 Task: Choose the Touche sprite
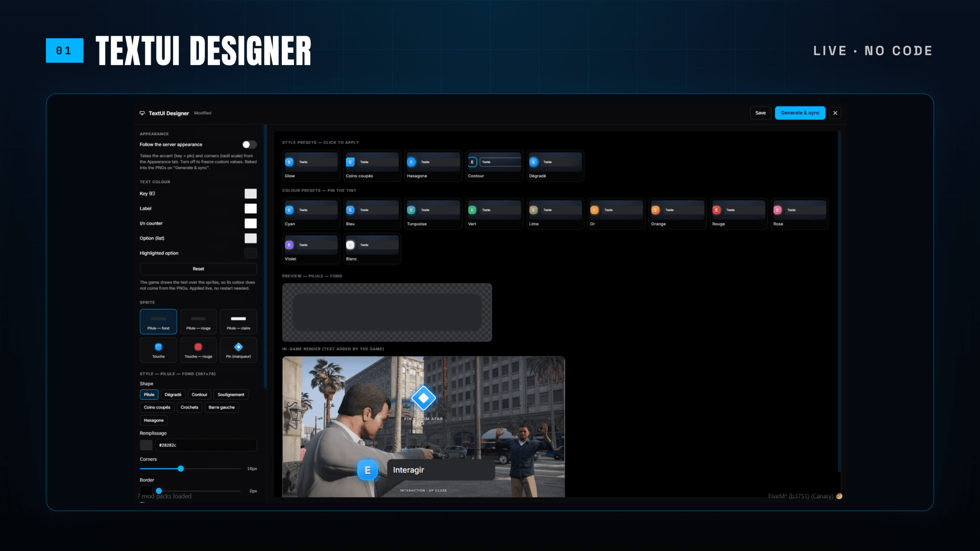tap(158, 350)
